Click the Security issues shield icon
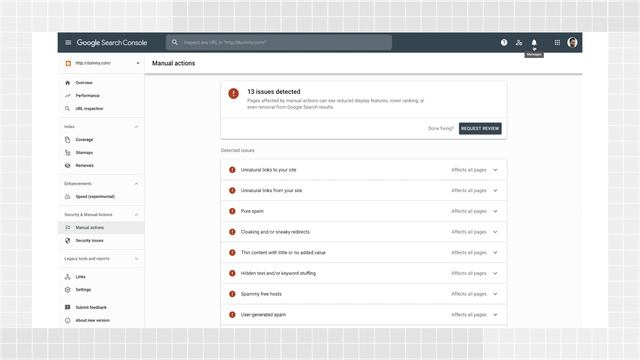640x360 pixels. click(68, 241)
